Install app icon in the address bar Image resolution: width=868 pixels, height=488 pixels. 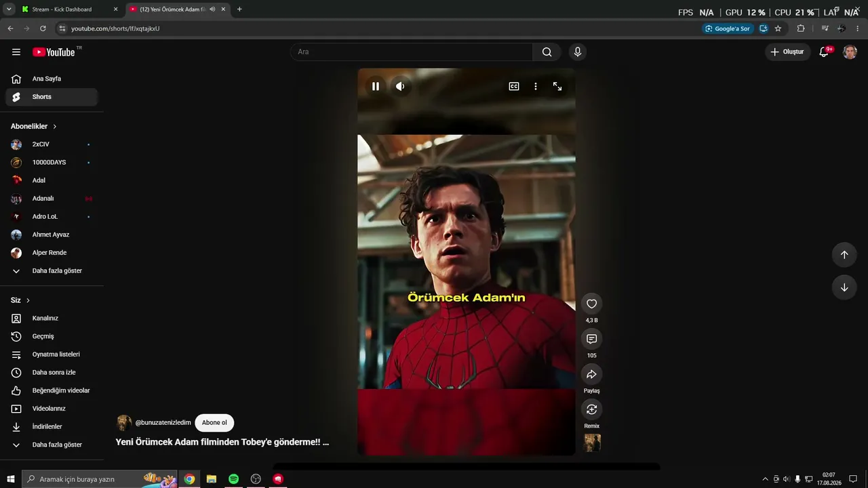point(764,28)
